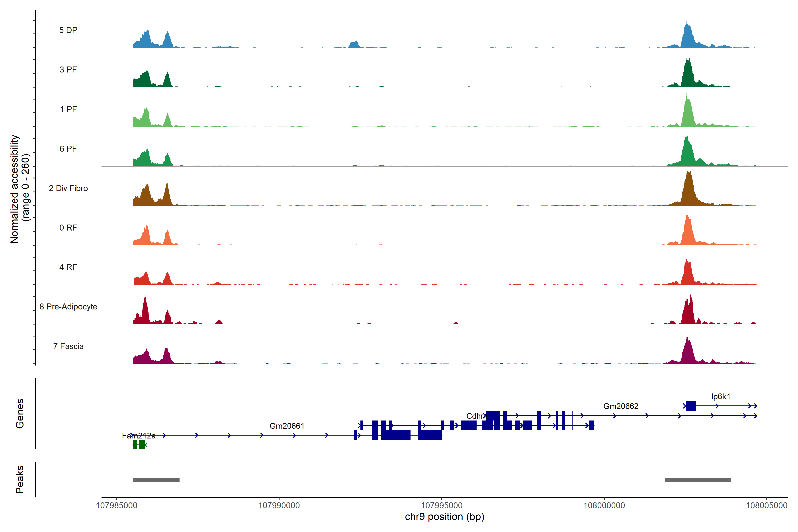
Task: Click the 0 RF track label
Action: click(68, 228)
